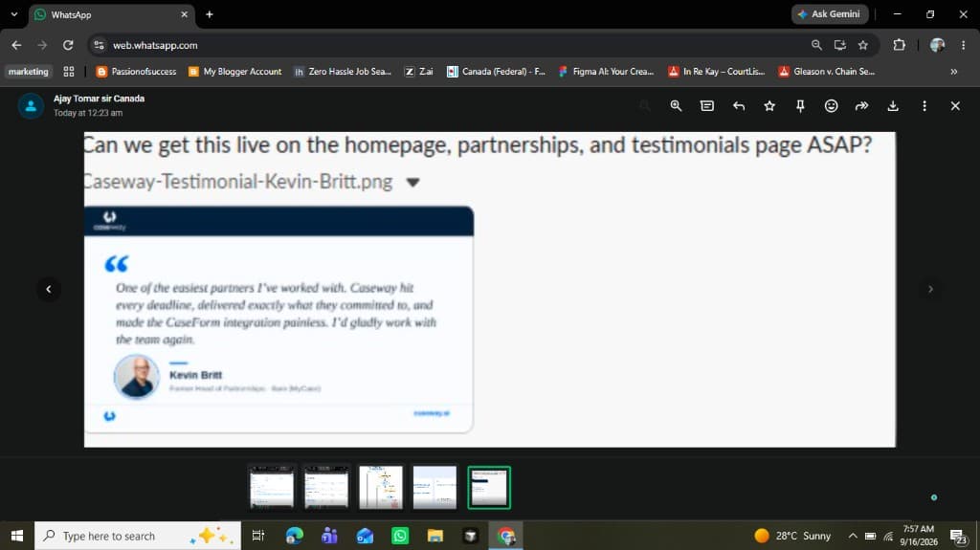Image resolution: width=980 pixels, height=550 pixels.
Task: Open the My Blogger Account bookmark
Action: (235, 71)
